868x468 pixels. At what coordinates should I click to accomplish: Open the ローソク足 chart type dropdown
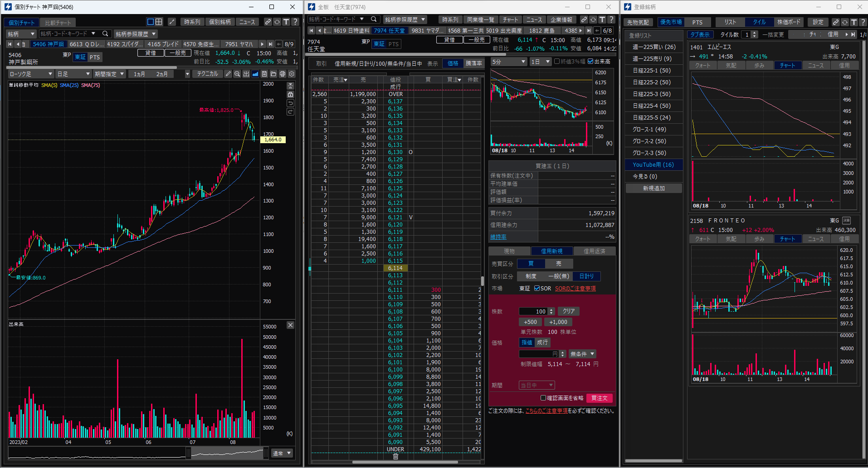[x=29, y=73]
